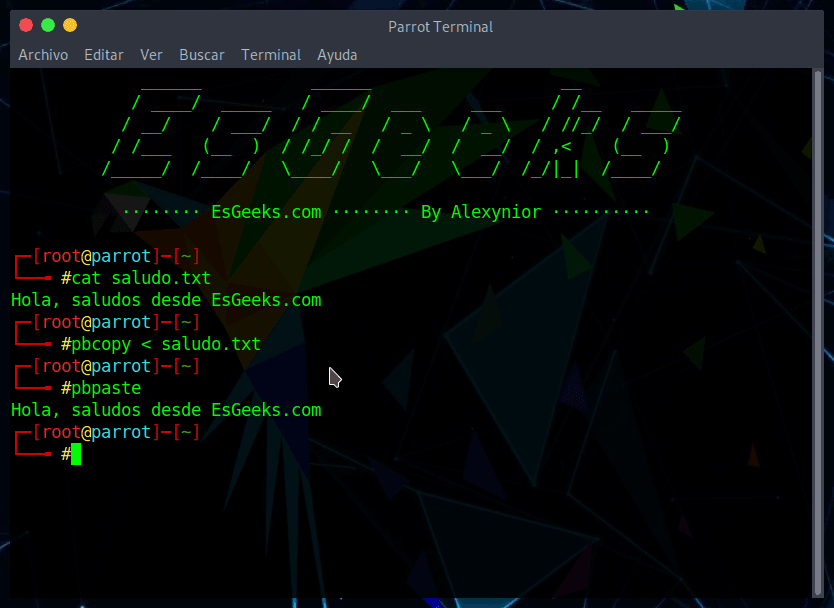
Task: Open the Archivo menu
Action: pos(43,55)
